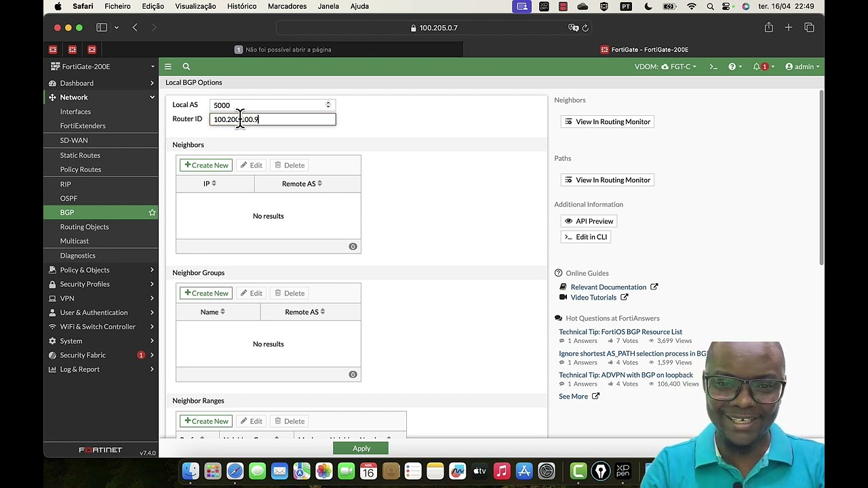Toggle the FortiGate hamburger menu
The height and width of the screenshot is (488, 868).
click(x=167, y=66)
